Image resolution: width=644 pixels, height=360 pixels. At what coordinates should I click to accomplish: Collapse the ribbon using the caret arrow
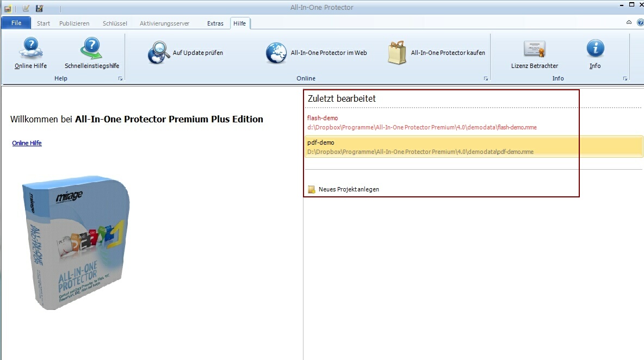pyautogui.click(x=629, y=23)
